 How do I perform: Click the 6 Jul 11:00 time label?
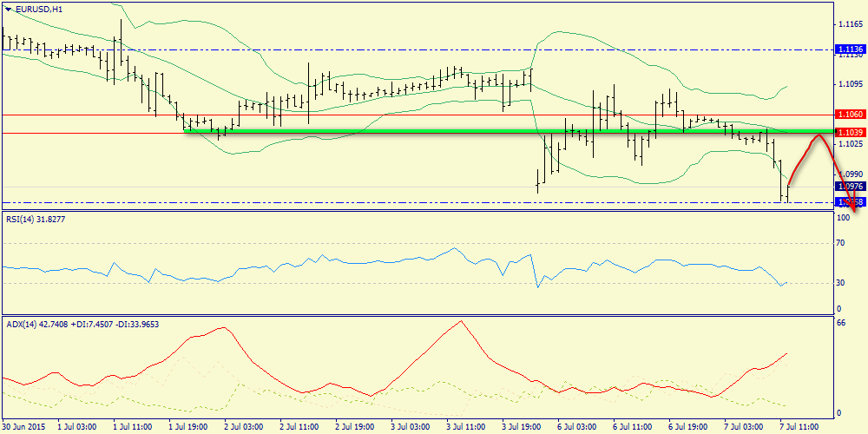click(x=634, y=427)
